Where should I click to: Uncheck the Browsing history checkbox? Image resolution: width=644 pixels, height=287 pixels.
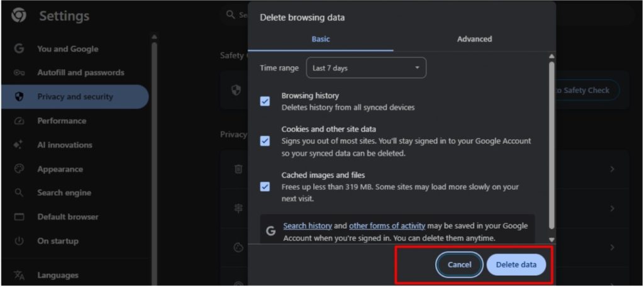pyautogui.click(x=265, y=101)
